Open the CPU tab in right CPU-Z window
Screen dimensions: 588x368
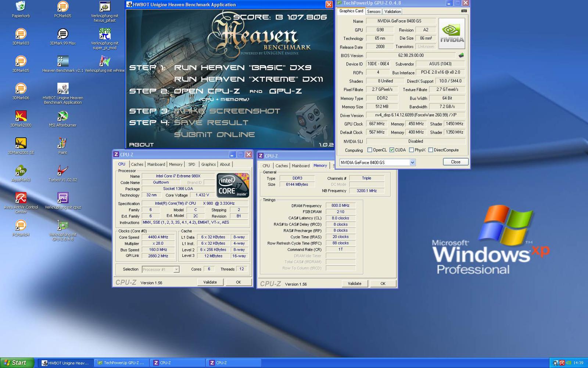(266, 166)
